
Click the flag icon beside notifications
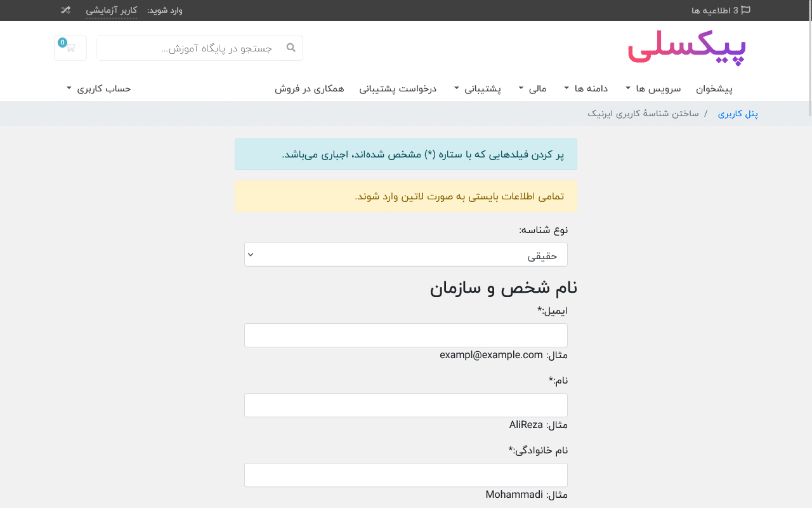[746, 10]
